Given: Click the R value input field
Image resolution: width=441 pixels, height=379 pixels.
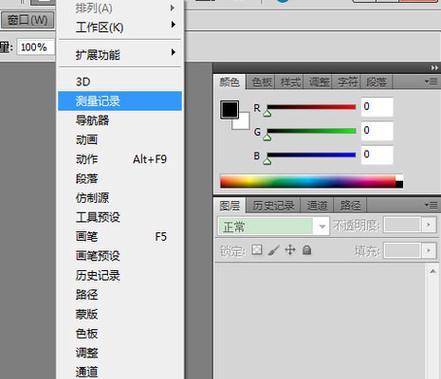Looking at the screenshot, I should tap(377, 107).
